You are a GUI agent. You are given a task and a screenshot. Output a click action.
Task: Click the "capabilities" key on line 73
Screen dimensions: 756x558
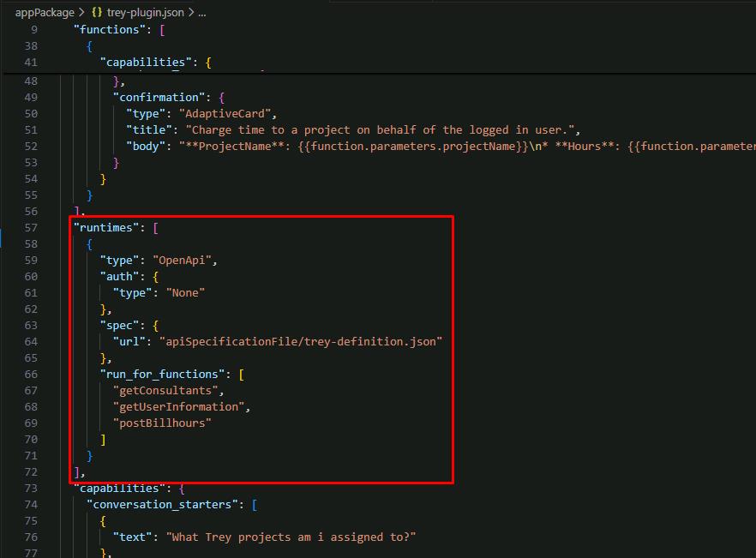[x=119, y=488]
